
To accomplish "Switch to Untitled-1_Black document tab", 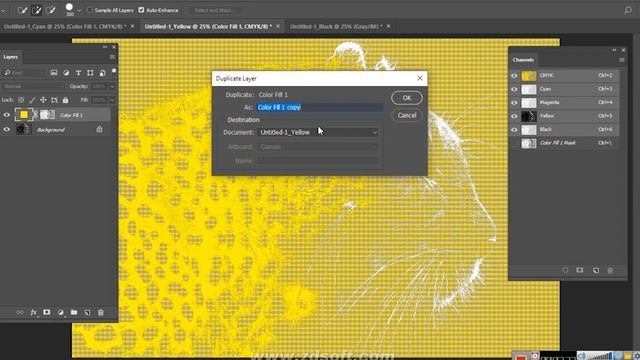I will [x=336, y=27].
